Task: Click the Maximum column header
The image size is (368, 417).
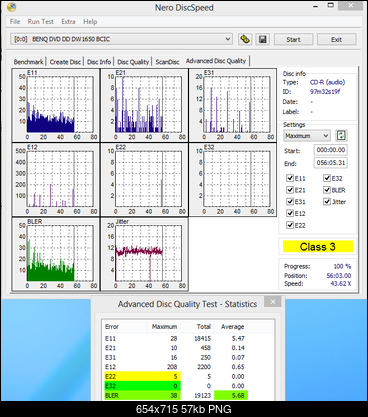Action: 163,327
